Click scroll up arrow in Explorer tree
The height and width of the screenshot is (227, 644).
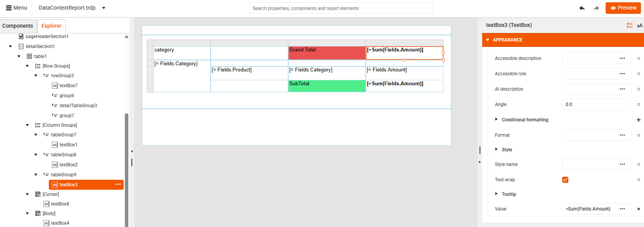pos(126,37)
